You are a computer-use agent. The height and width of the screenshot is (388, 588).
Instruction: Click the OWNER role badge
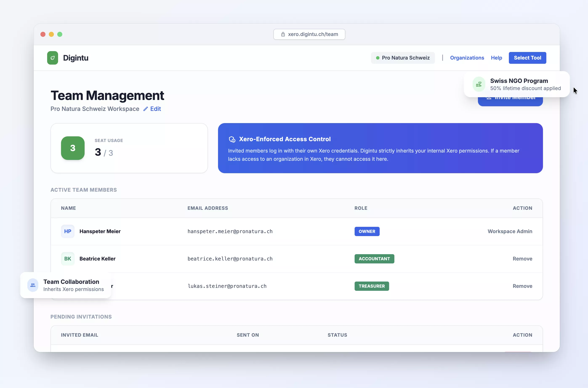pyautogui.click(x=367, y=231)
